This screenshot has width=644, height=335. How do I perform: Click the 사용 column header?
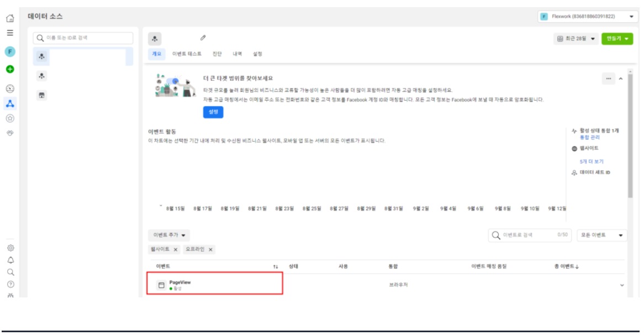tap(343, 267)
